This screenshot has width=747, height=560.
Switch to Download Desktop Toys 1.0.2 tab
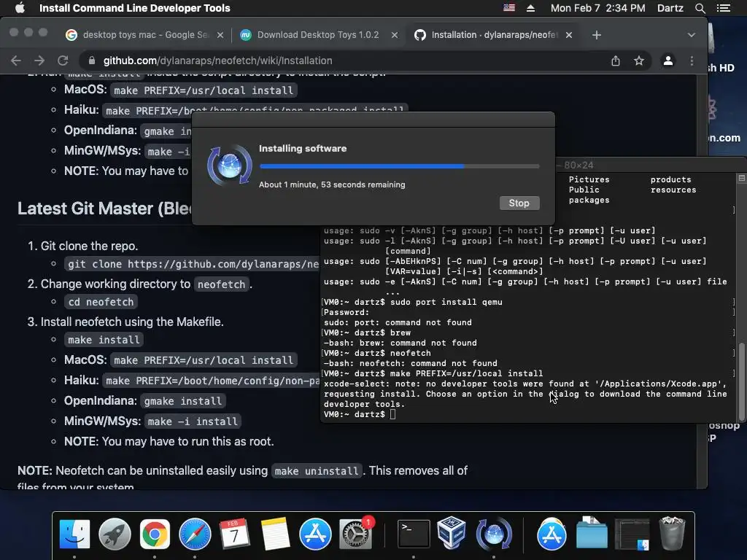318,35
